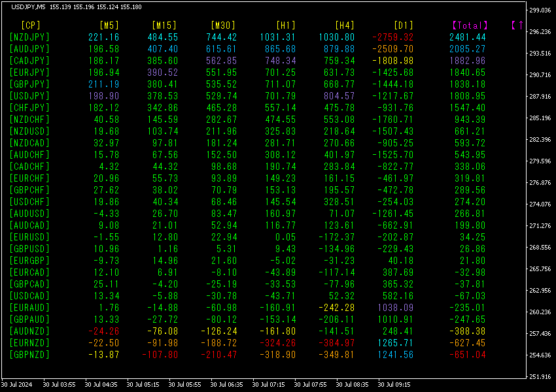This screenshot has height=392, width=556.
Task: Select the [EURUSD] pair label
Action: tap(29, 237)
